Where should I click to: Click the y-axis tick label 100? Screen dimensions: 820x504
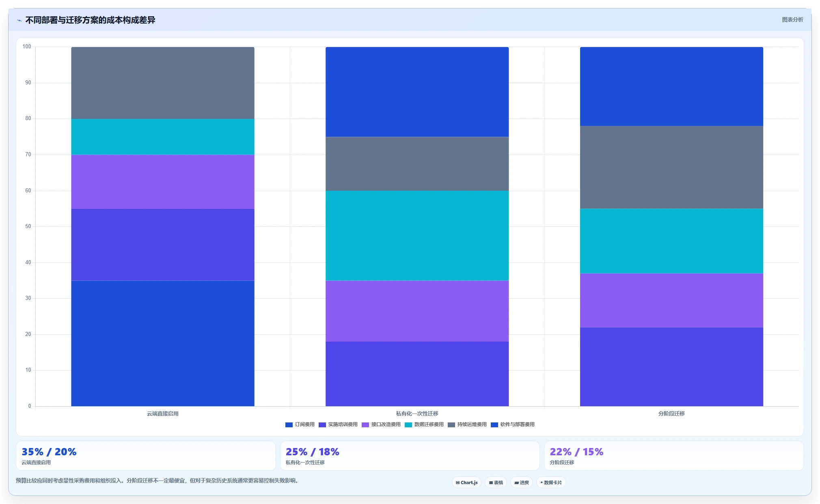tap(27, 47)
